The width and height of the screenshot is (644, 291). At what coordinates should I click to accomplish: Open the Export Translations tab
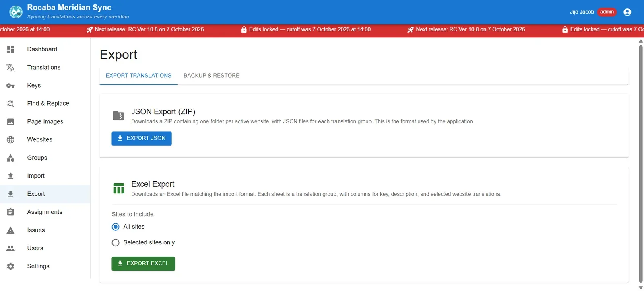click(x=138, y=76)
